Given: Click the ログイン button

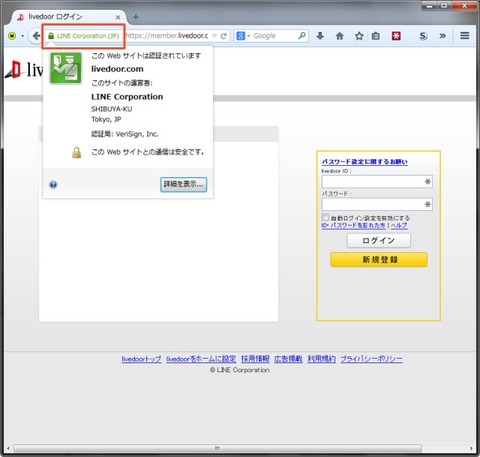Looking at the screenshot, I should pos(379,240).
